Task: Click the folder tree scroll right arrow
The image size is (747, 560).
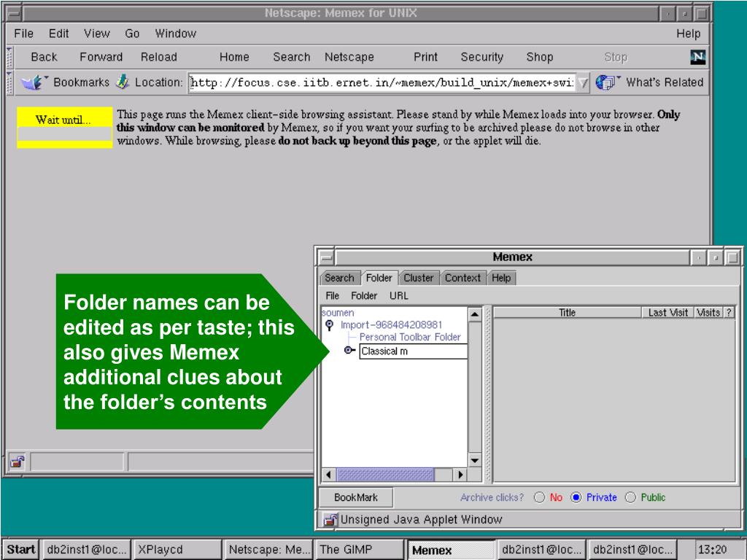Action: pos(460,475)
